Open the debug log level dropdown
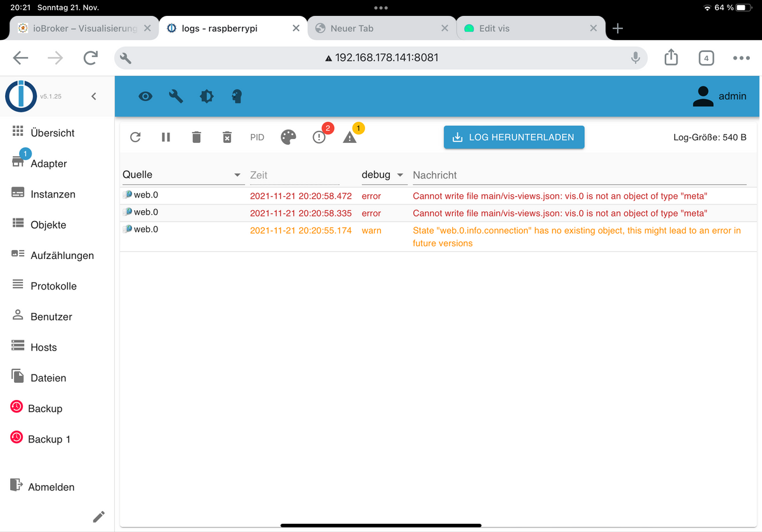Image resolution: width=762 pixels, height=532 pixels. click(384, 175)
